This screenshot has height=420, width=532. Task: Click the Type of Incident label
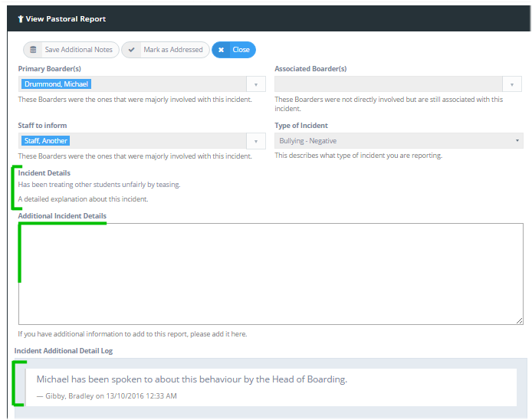pyautogui.click(x=301, y=126)
